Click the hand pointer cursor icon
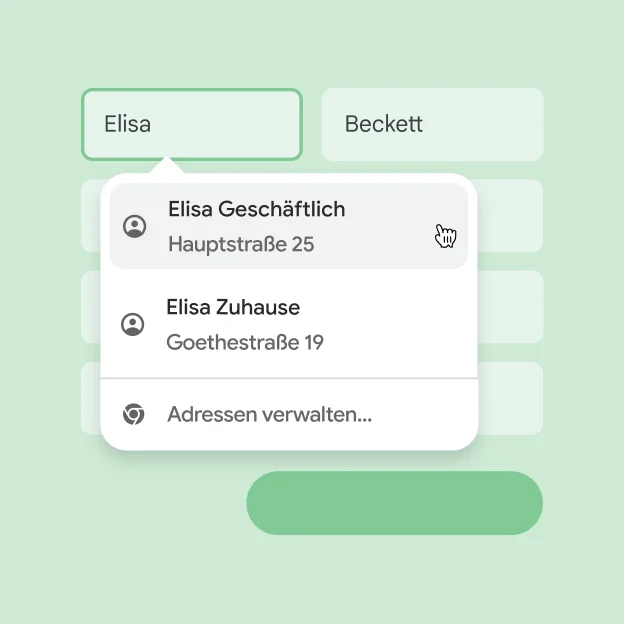The height and width of the screenshot is (624, 624). tap(445, 236)
